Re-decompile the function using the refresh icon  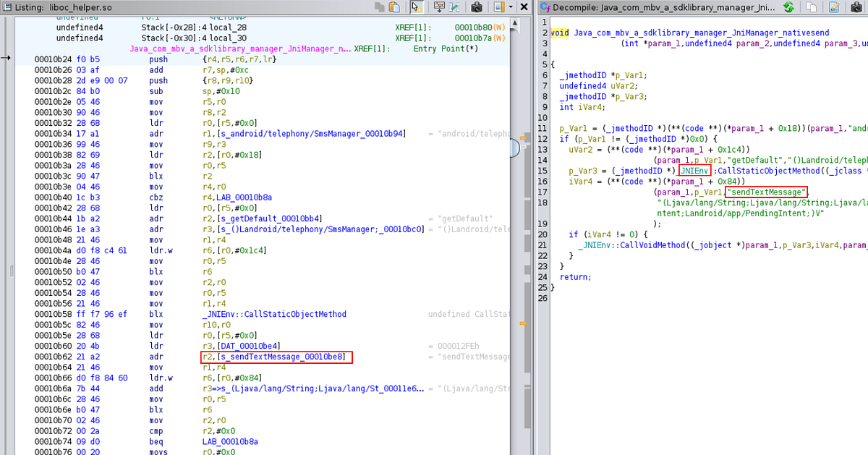pos(788,6)
